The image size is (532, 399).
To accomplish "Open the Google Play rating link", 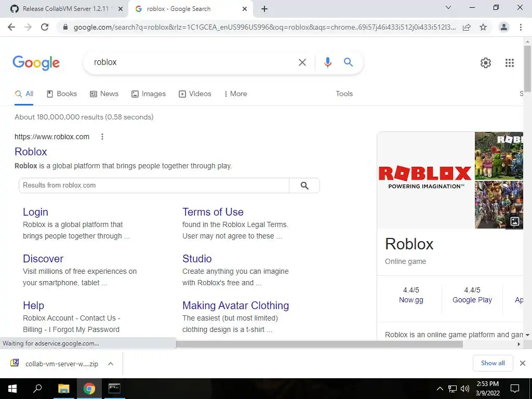I will [472, 300].
